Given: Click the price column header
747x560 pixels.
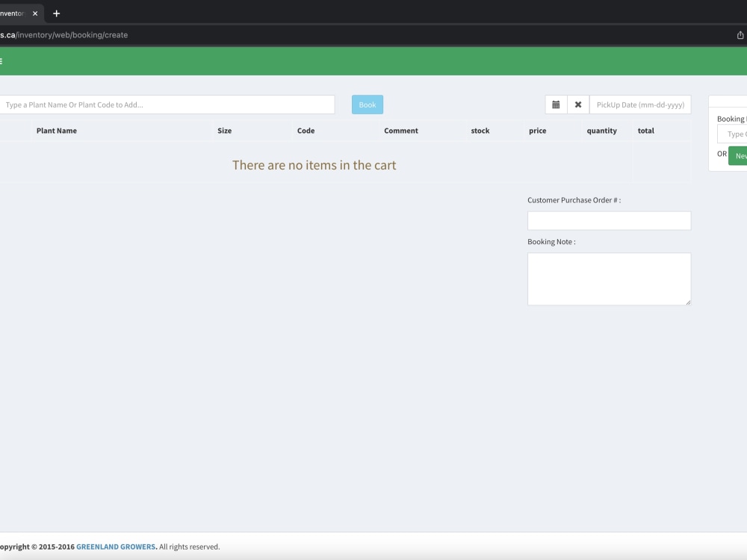Looking at the screenshot, I should coord(537,131).
